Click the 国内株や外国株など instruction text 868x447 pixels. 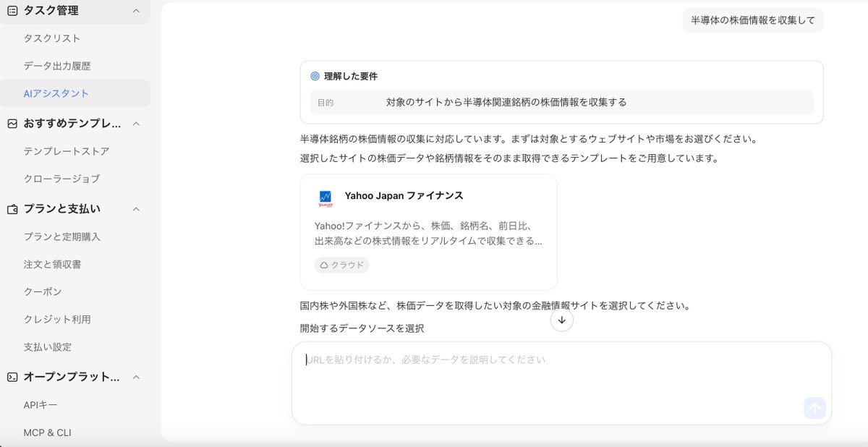[495, 305]
